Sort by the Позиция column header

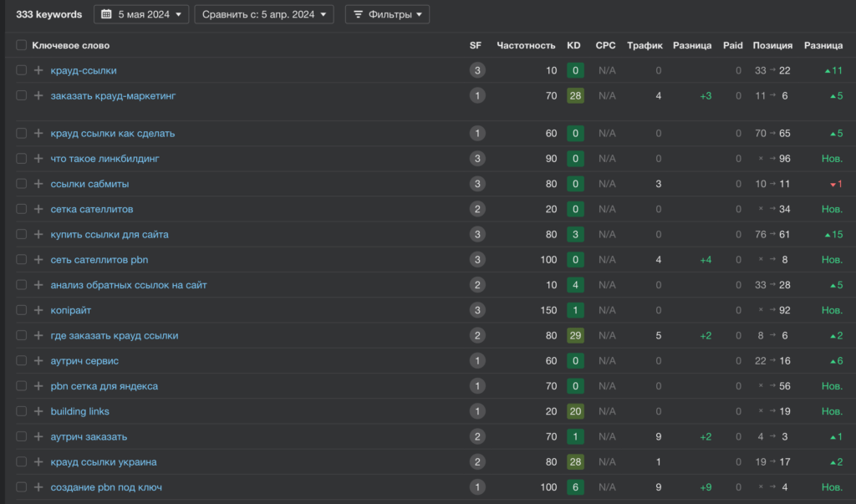click(x=772, y=45)
